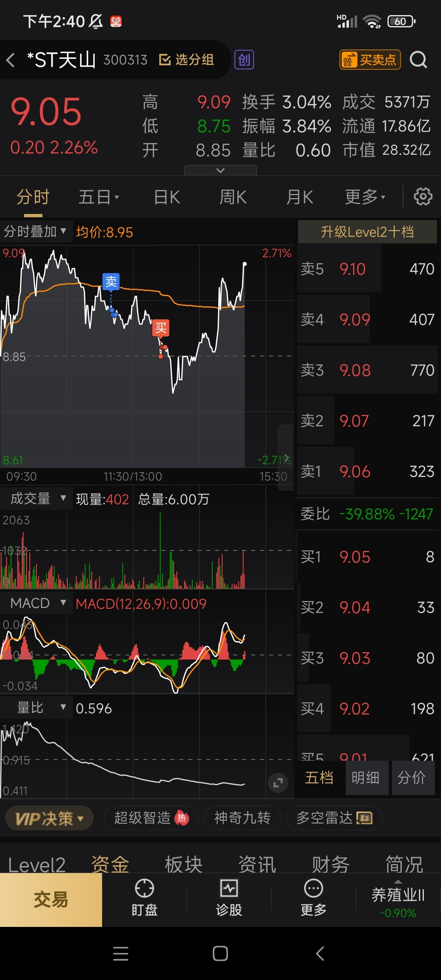The width and height of the screenshot is (441, 980).
Task: Select the 买2 9.04 order row
Action: (x=367, y=607)
